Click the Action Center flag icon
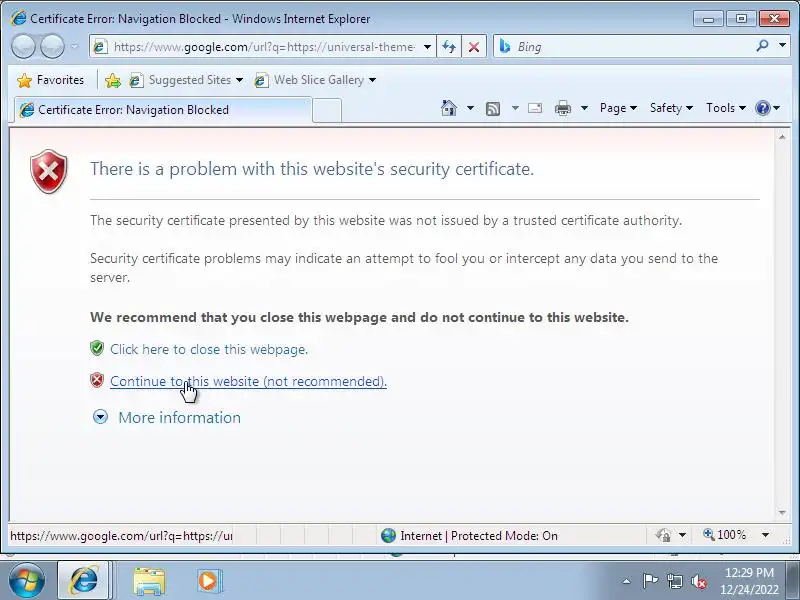The image size is (800, 600). (649, 581)
